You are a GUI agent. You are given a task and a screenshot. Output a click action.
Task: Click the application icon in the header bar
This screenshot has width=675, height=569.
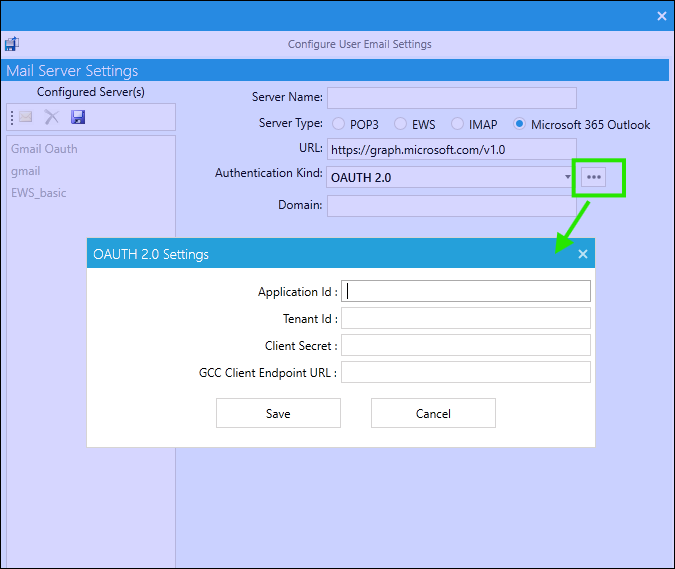(12, 43)
